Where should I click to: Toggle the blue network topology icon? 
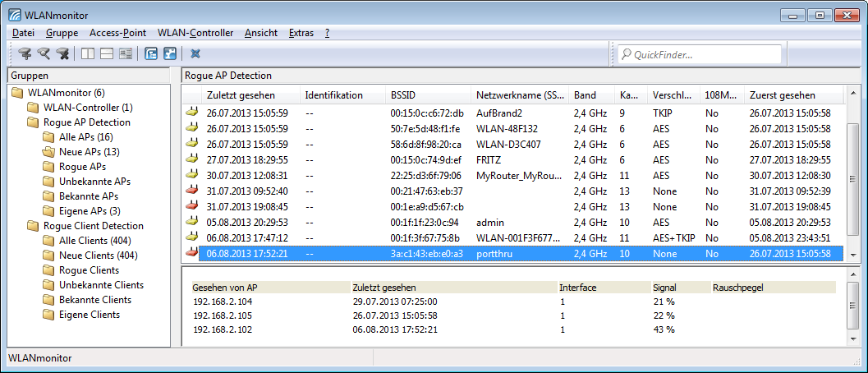(x=170, y=54)
